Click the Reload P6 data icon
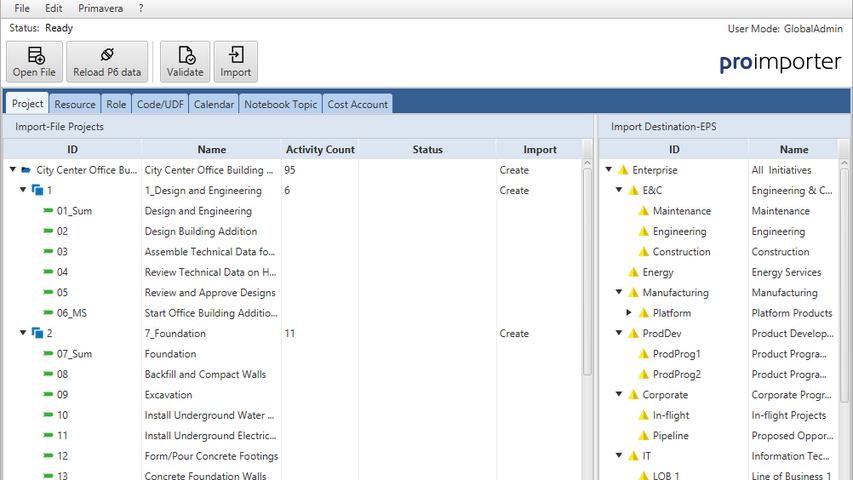This screenshot has height=480, width=853. coord(107,55)
